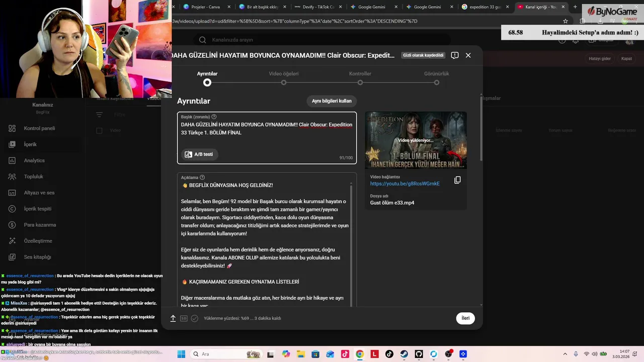Image resolution: width=644 pixels, height=362 pixels.
Task: Copy the video link with copy icon
Action: (457, 180)
